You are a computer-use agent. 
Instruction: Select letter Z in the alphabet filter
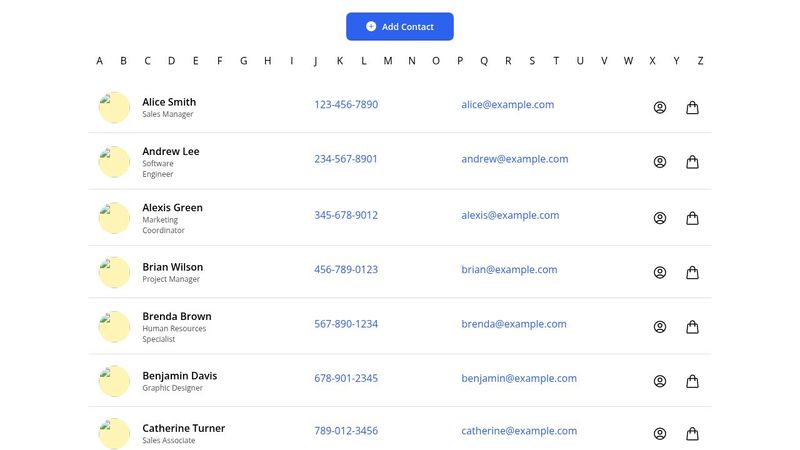(700, 61)
